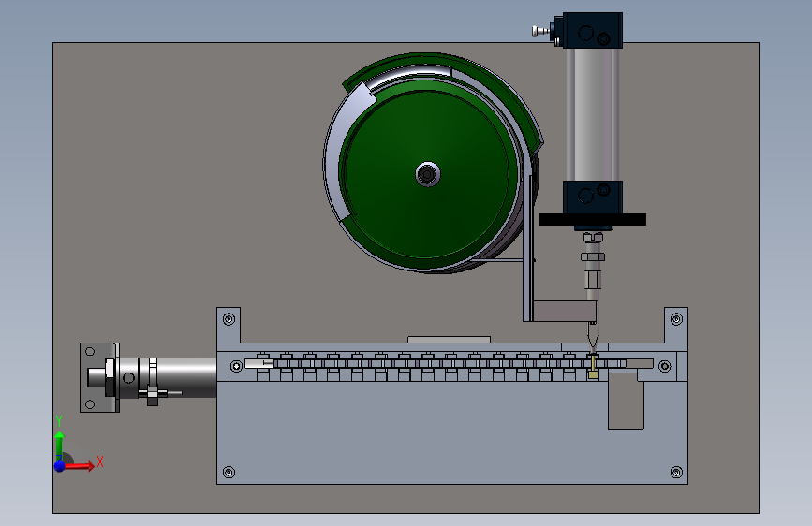The image size is (812, 526).
Task: Select the silver pneumatic cylinder barrel
Action: pos(593,114)
